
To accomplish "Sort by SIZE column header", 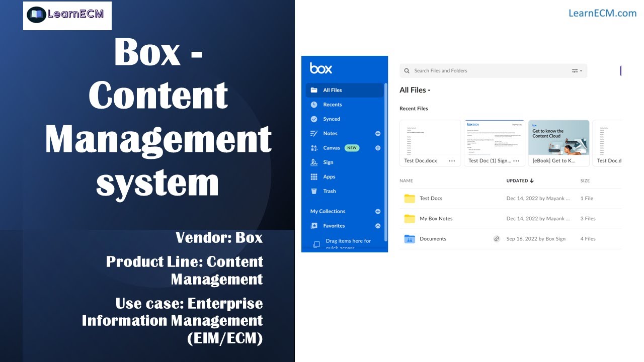I will [585, 180].
